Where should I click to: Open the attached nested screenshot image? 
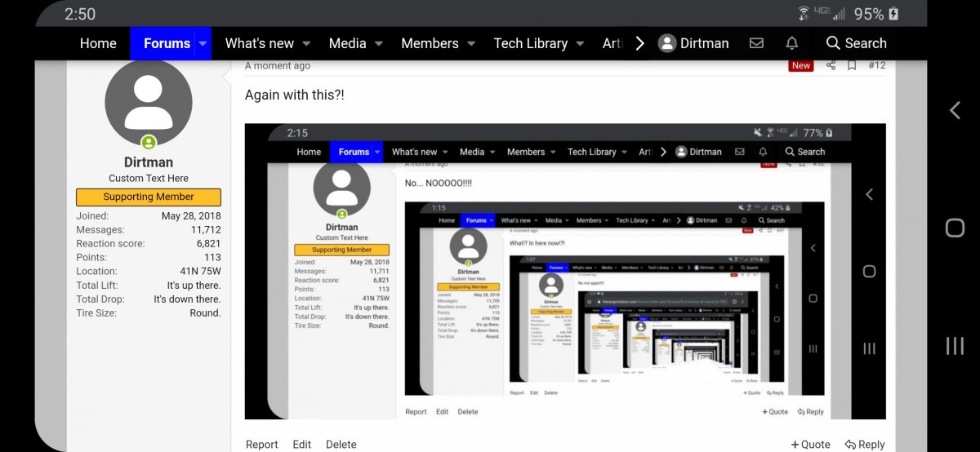coord(565,271)
